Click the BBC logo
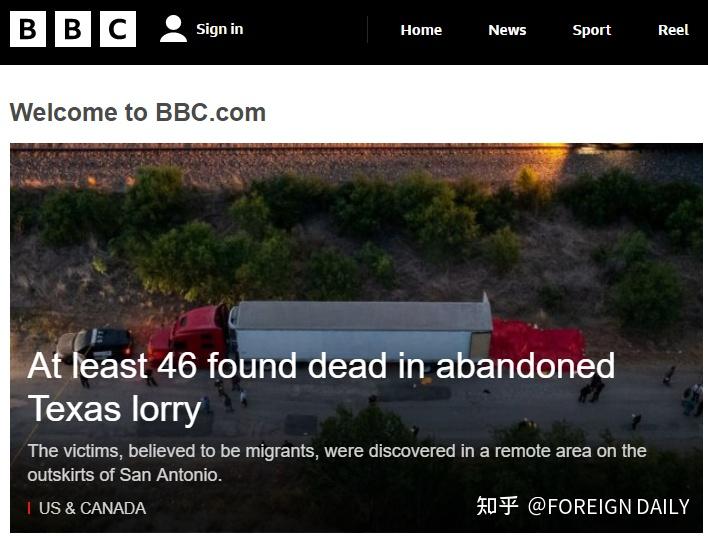 [x=73, y=29]
